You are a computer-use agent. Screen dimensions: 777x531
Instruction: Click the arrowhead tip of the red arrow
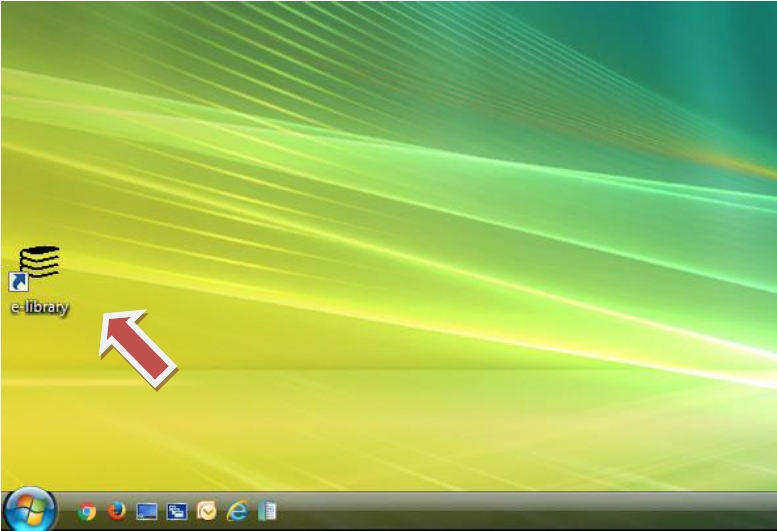[x=106, y=318]
